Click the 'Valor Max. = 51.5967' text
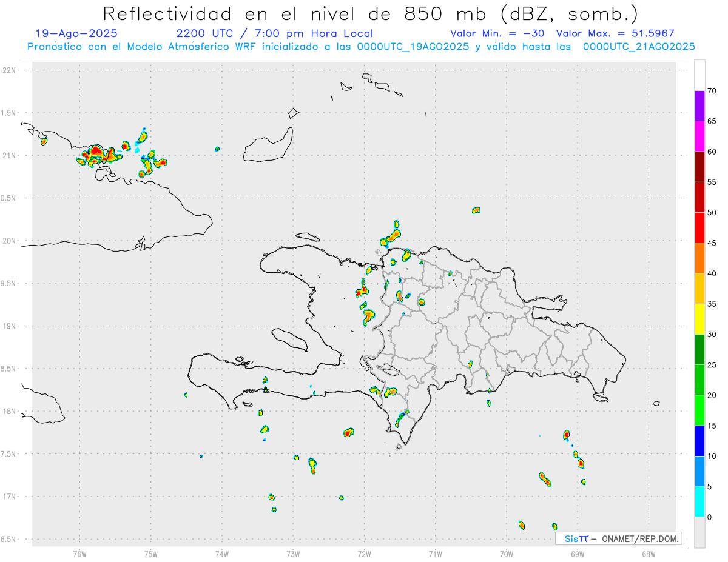 tap(615, 33)
